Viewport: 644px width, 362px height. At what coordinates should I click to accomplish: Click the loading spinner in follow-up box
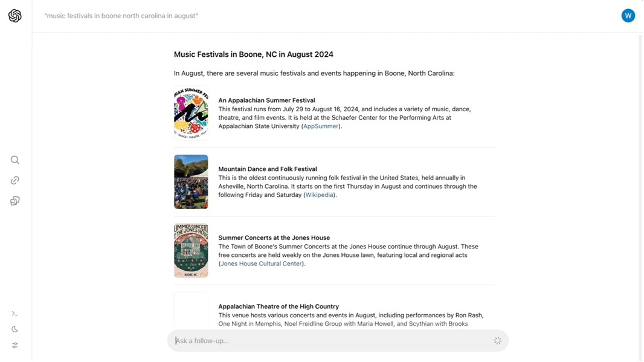[x=497, y=341]
